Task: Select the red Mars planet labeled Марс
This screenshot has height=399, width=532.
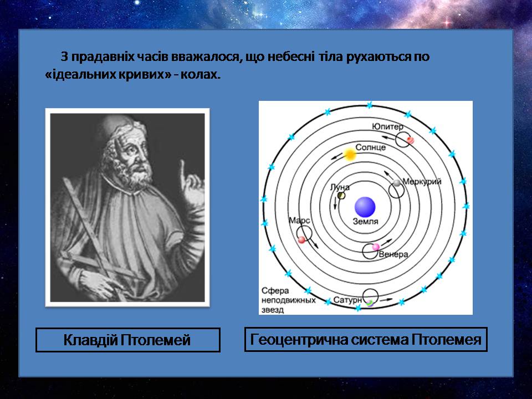Action: [302, 239]
